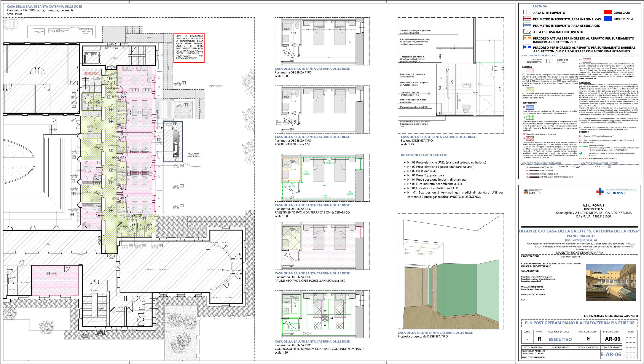The width and height of the screenshot is (644, 364).
Task: Click the MURATURA tag symbol in the abaco
Action: (578, 167)
